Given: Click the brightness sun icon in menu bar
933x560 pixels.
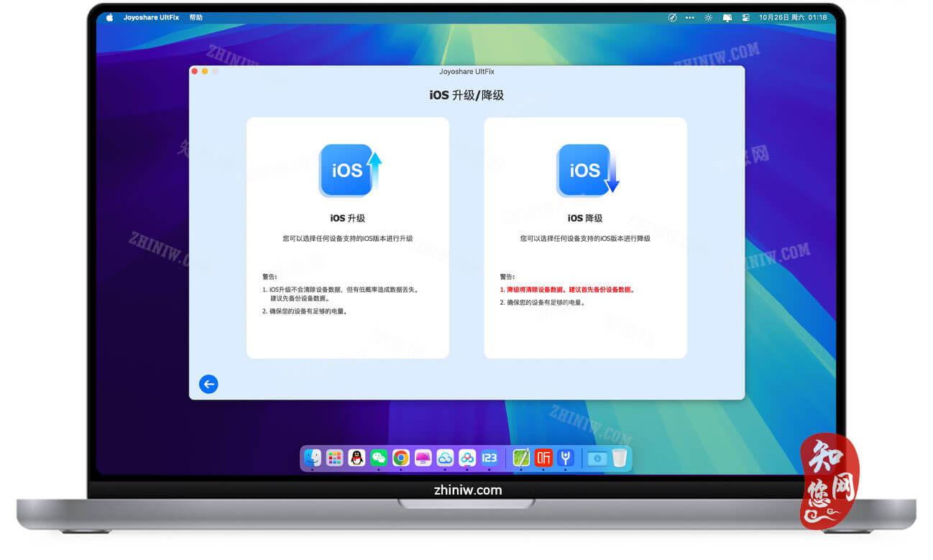Looking at the screenshot, I should [709, 17].
